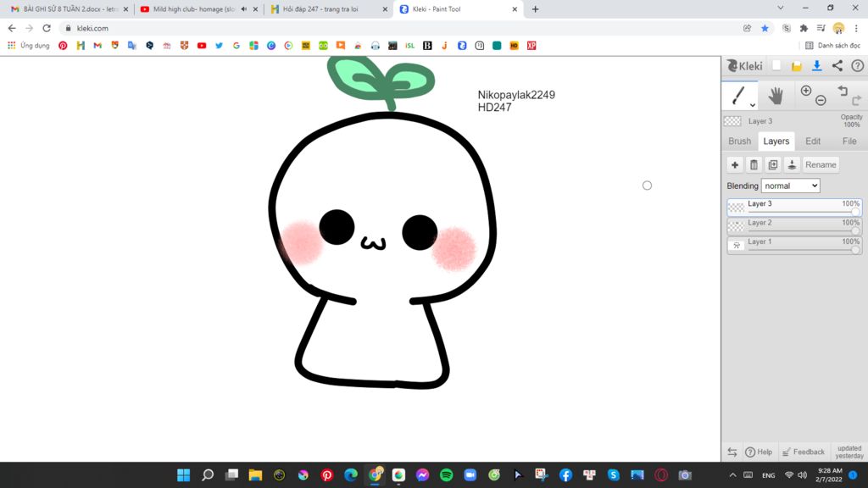Select Layer 2 in the layer list
Viewport: 868px width, 488px height.
(x=794, y=226)
